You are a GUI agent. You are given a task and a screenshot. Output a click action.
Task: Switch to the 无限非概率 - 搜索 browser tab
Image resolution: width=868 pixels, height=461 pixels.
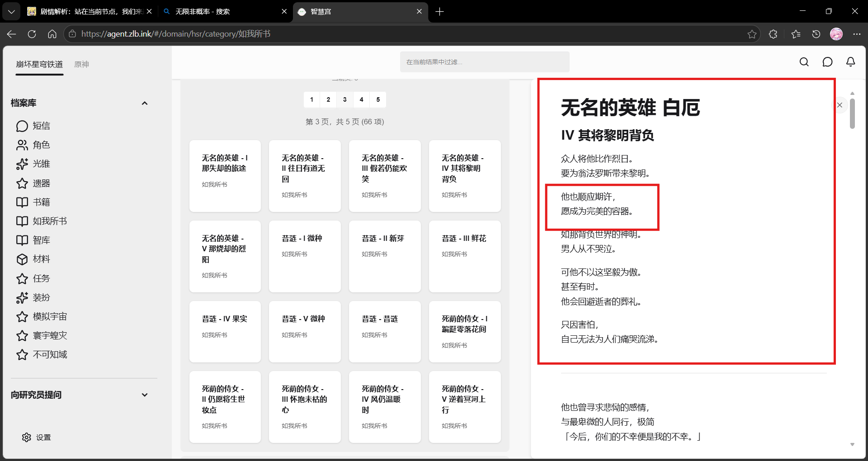pos(224,12)
